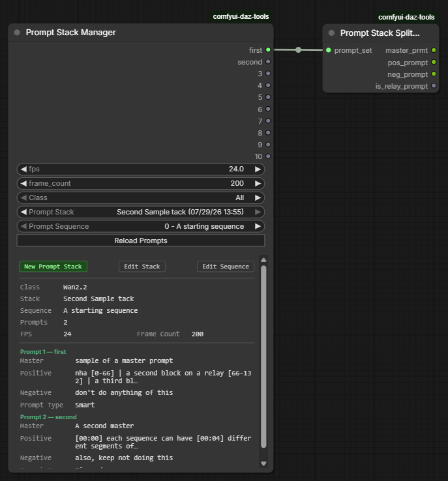Click the Reload Prompts button

(x=141, y=241)
